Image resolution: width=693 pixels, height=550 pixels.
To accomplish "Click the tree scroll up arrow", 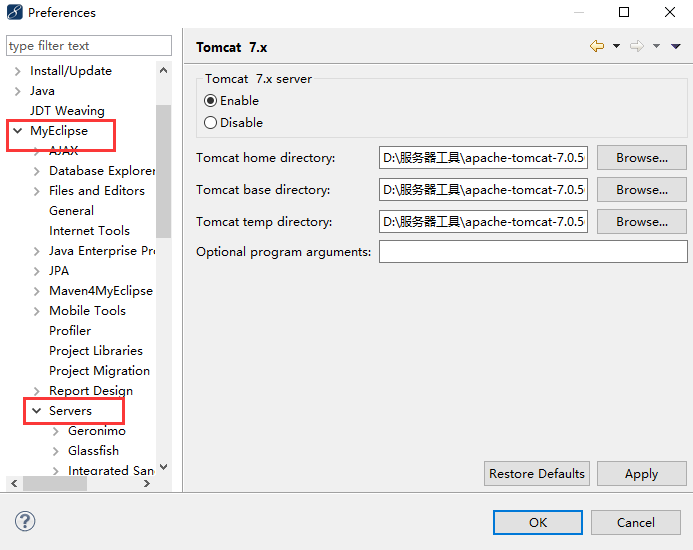I will point(164,70).
